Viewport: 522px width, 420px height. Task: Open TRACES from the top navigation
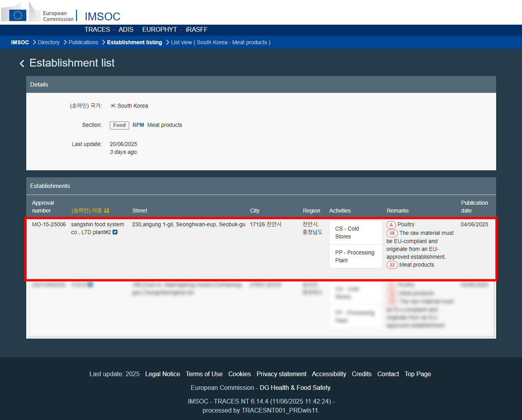(x=97, y=30)
